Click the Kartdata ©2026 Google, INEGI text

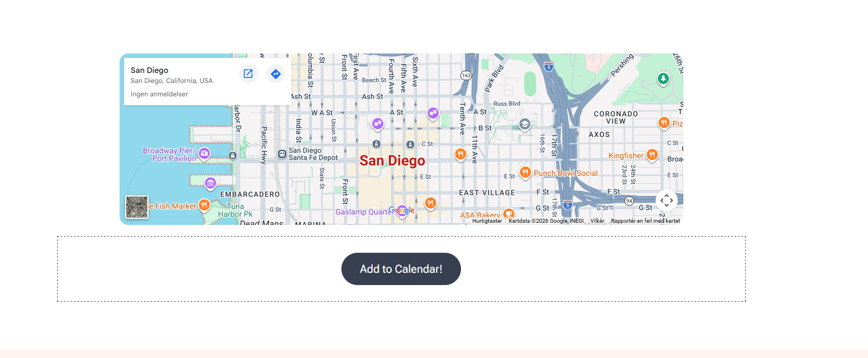[x=546, y=221]
